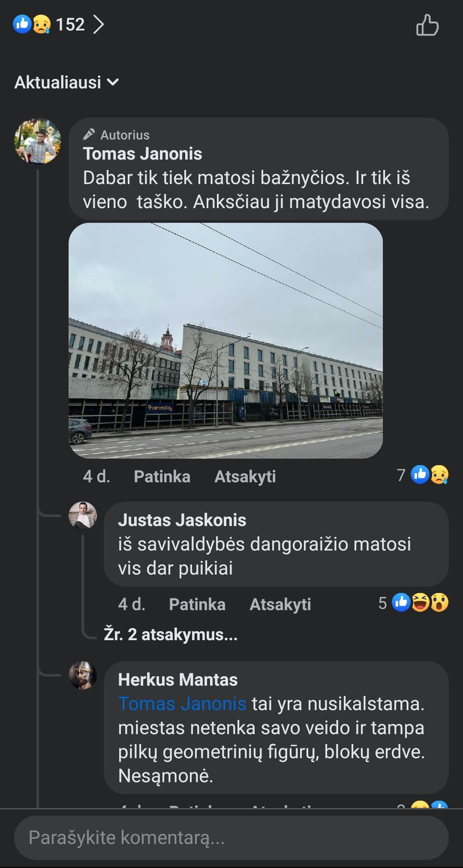Click the chevron next to 152 reactions
Viewport: 463px width, 868px height.
tap(99, 24)
